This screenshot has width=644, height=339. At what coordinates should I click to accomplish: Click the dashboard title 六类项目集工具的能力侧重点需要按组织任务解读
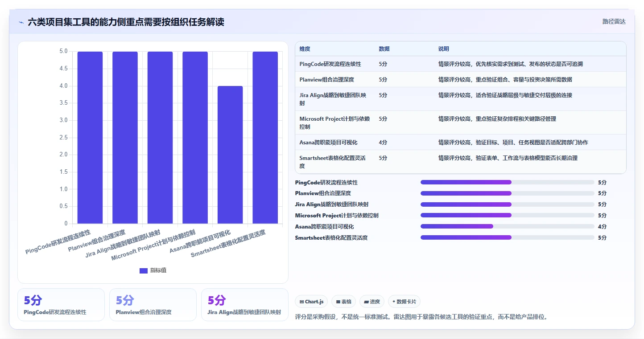coord(126,22)
